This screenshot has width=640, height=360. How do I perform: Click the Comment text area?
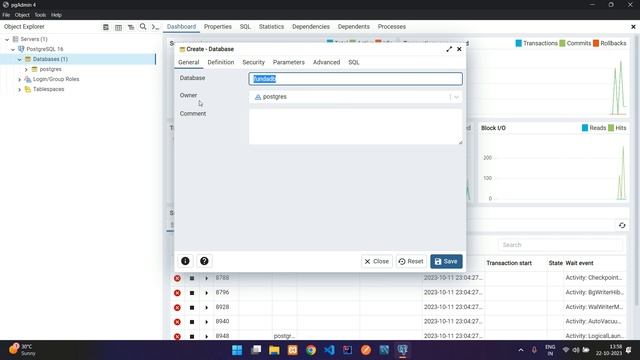pos(356,127)
